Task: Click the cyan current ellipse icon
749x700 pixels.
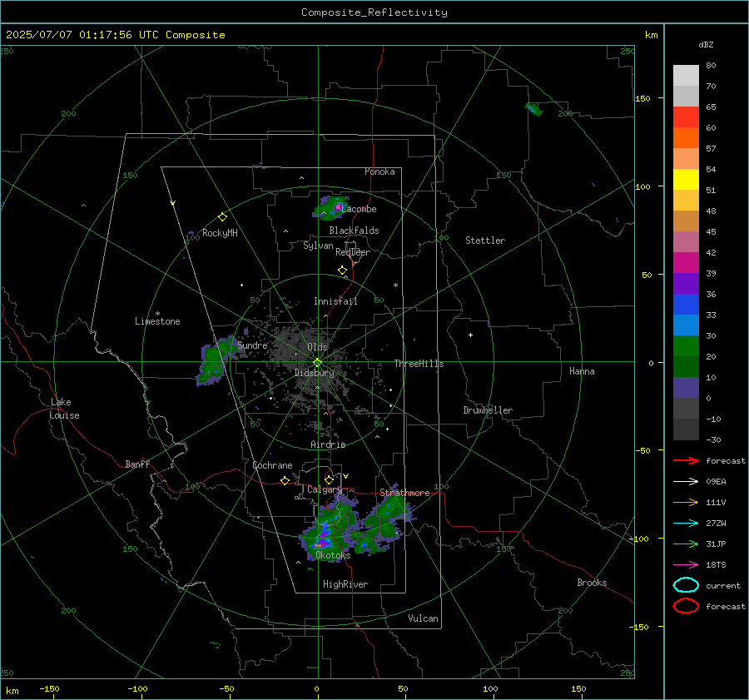Action: pyautogui.click(x=686, y=585)
